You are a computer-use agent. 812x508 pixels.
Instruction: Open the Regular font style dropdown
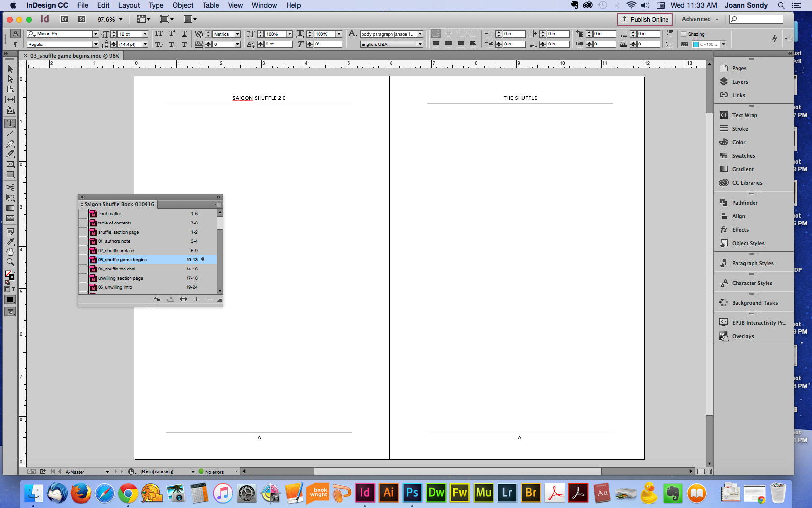coord(96,44)
